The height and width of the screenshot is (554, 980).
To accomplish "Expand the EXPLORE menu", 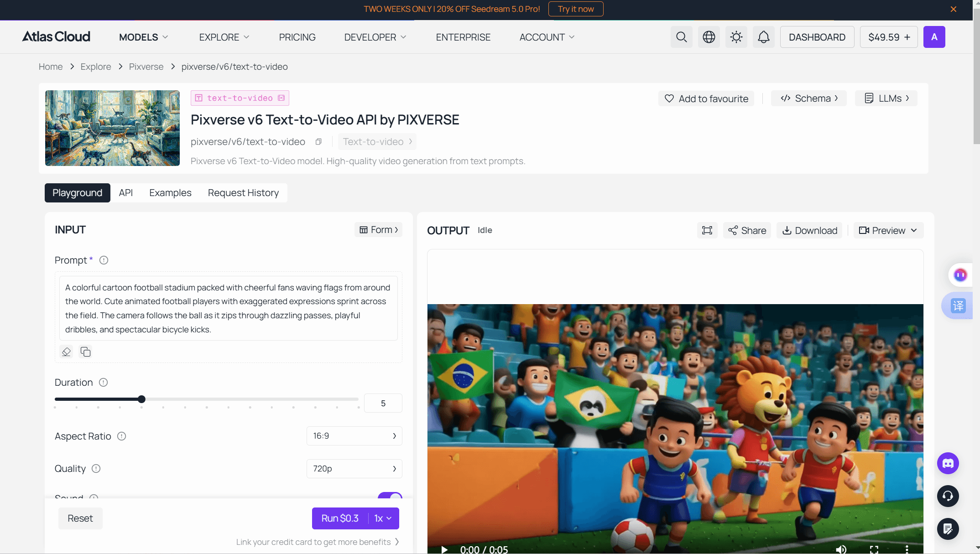I will pos(224,37).
